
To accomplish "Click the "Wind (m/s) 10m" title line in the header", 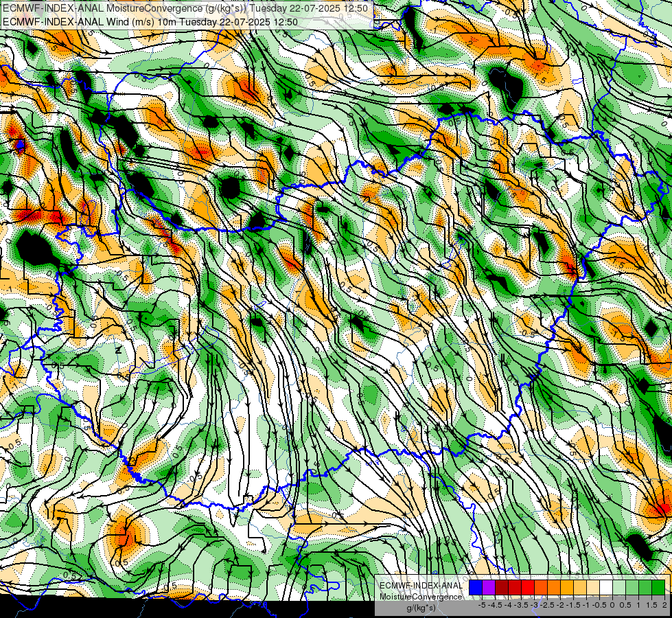I will point(150,21).
